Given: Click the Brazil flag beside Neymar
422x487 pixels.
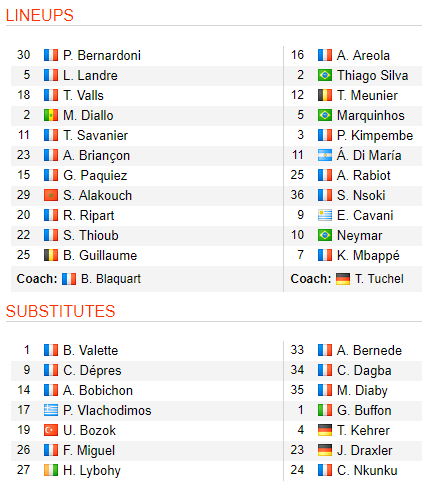Looking at the screenshot, I should [325, 235].
